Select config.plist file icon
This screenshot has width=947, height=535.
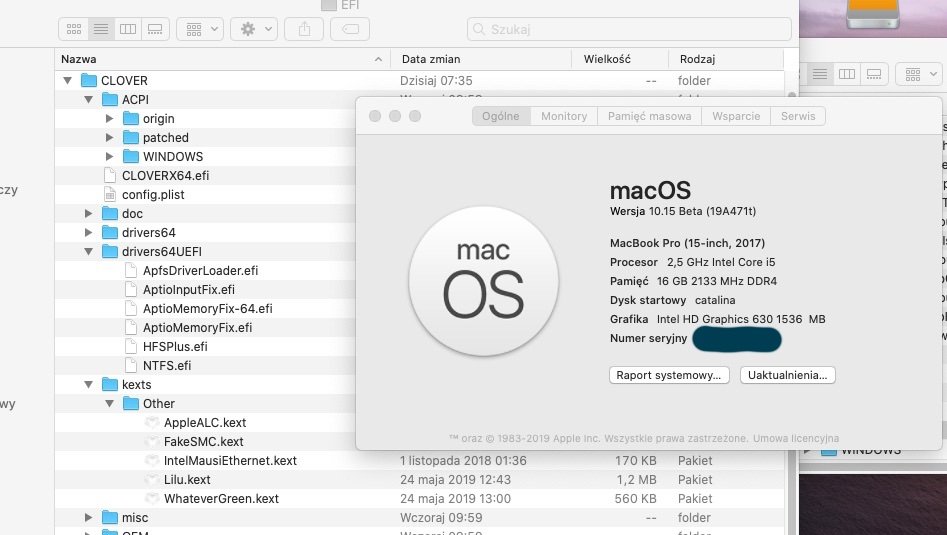(110, 194)
